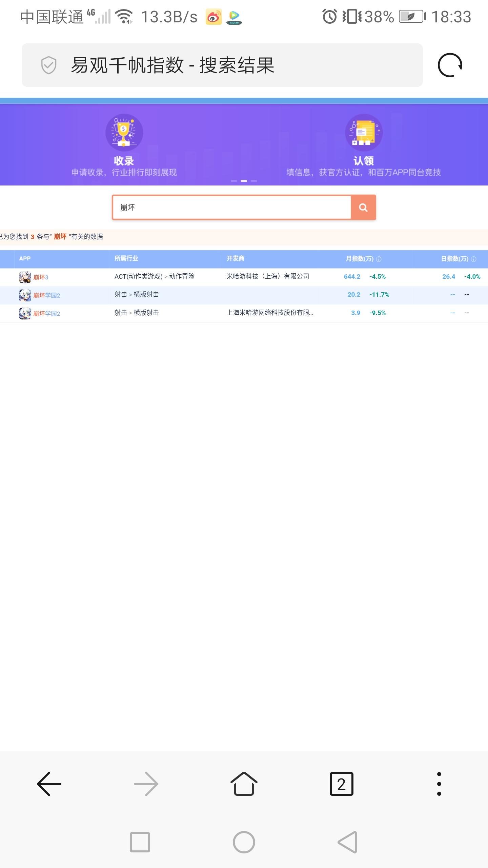Screen dimensions: 488x868
Task: Click the daily index value 26.4
Action: pos(449,277)
